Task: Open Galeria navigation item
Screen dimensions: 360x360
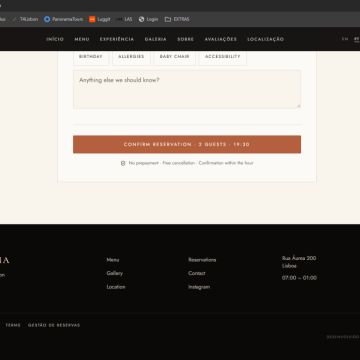Action: tap(156, 39)
